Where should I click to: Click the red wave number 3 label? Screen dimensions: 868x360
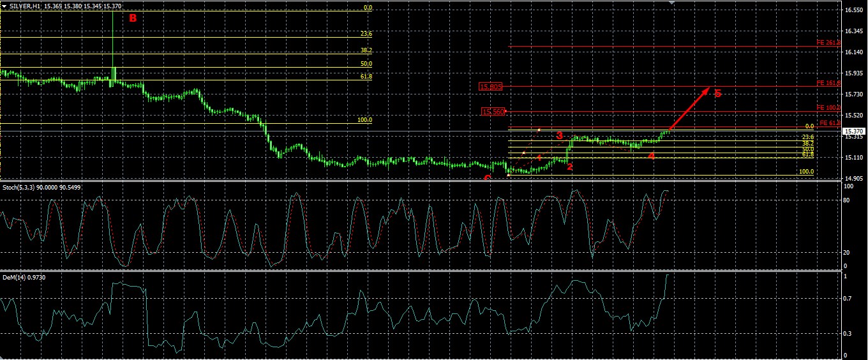tap(560, 135)
